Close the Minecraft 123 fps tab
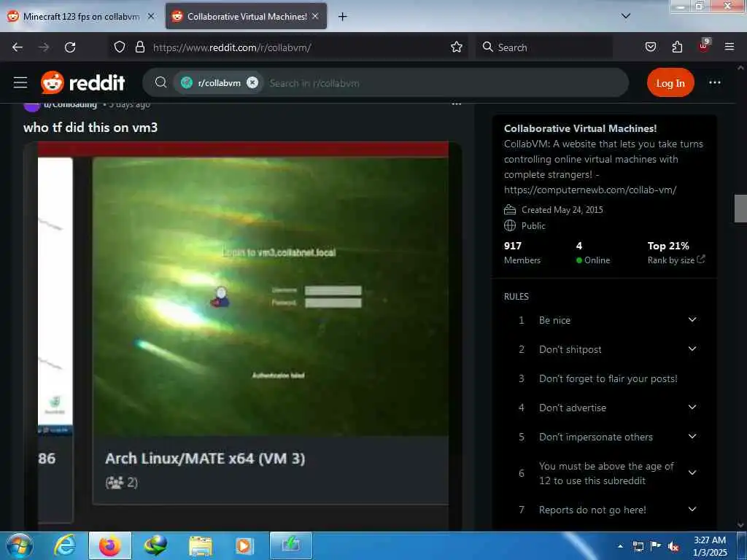The width and height of the screenshot is (747, 560). click(151, 16)
